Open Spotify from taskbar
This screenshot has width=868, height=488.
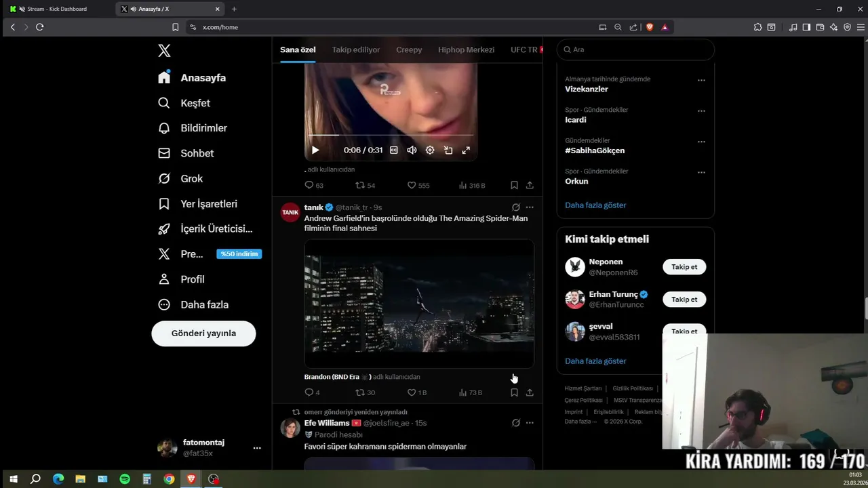125,479
